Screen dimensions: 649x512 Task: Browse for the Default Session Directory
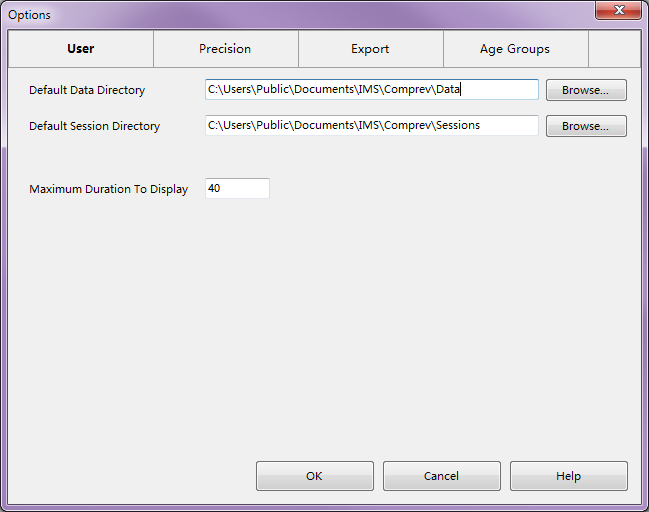coord(586,126)
